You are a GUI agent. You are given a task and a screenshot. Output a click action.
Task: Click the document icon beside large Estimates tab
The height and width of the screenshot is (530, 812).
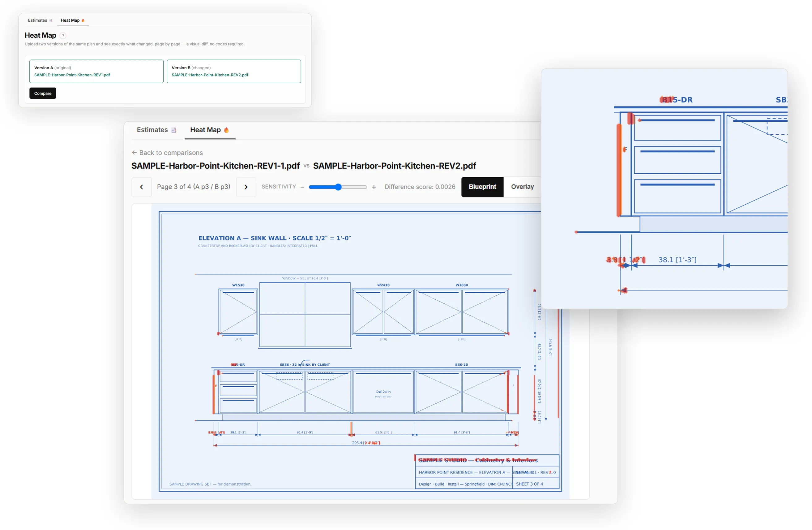(x=174, y=130)
